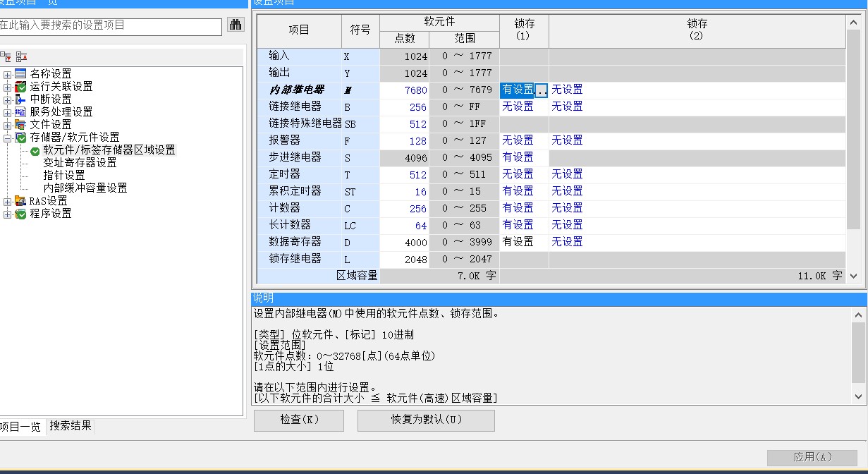Click the settings search input field
Screen dimensions: 868x474
109,26
